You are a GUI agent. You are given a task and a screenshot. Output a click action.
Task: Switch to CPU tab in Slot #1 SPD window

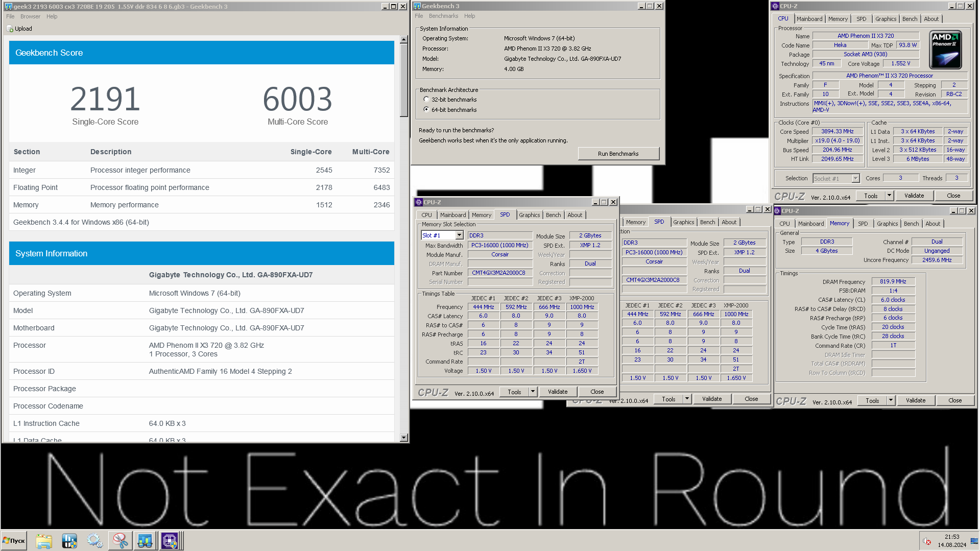coord(426,215)
